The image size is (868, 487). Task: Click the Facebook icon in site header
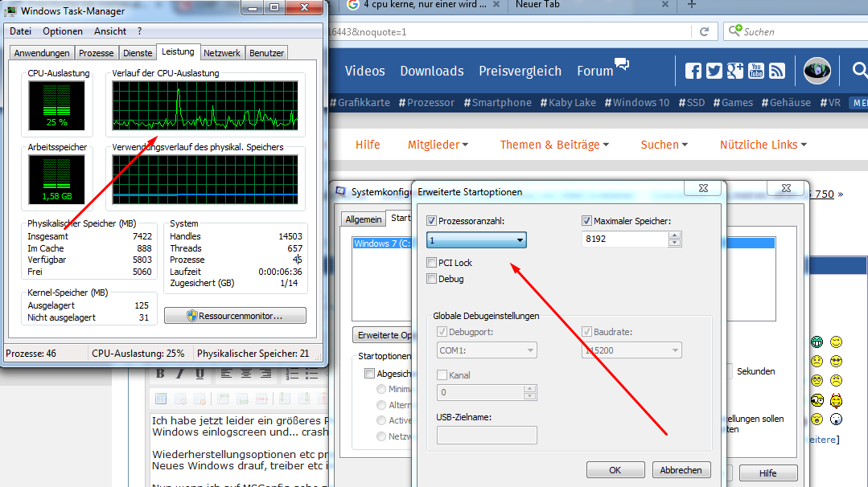point(693,71)
